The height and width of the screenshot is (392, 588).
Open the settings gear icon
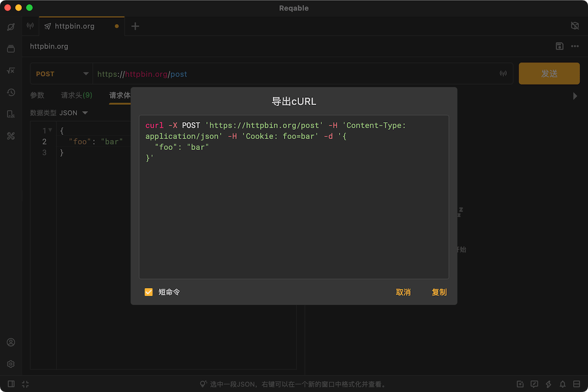(11, 364)
